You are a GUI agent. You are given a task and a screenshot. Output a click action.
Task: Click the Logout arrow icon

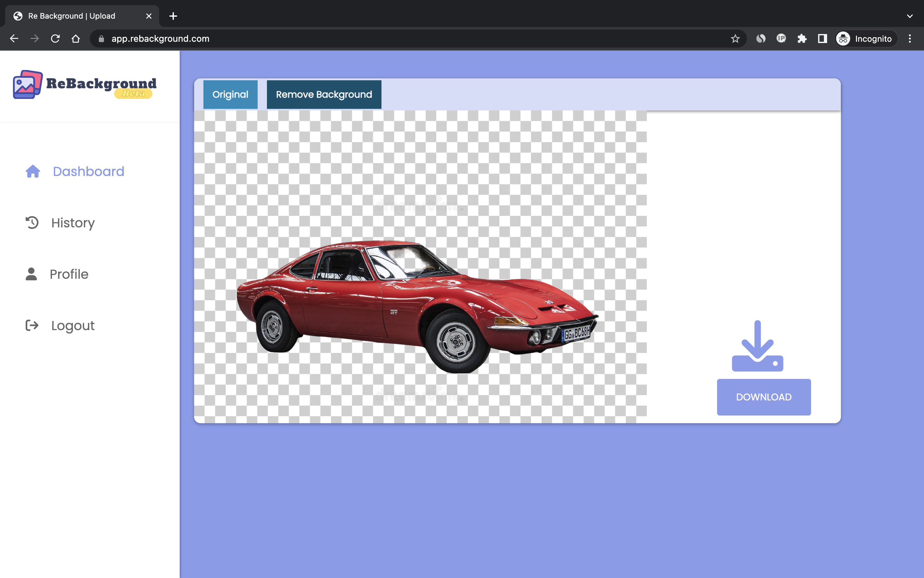pos(32,325)
